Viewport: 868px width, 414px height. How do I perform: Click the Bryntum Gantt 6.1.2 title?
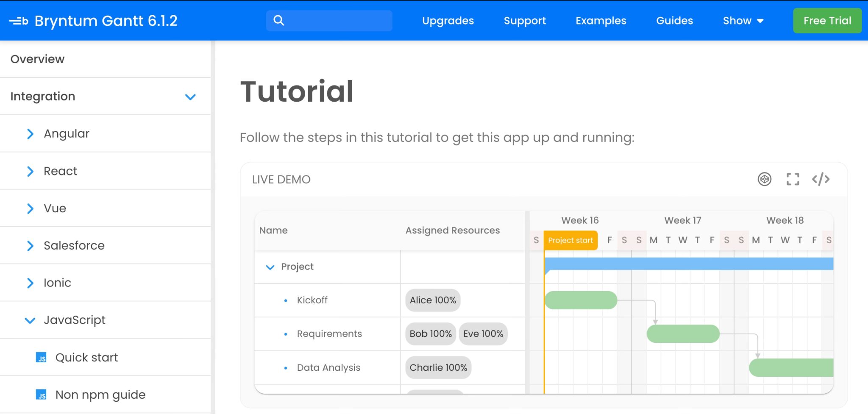click(x=106, y=21)
